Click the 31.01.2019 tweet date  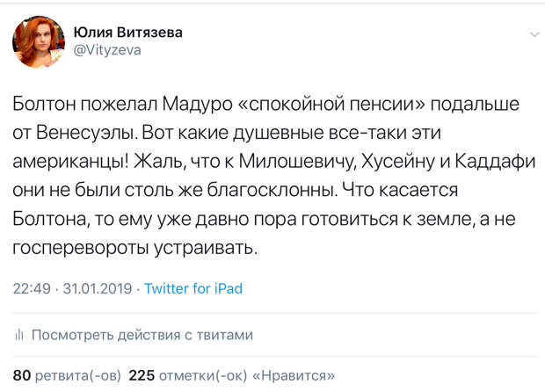point(98,289)
